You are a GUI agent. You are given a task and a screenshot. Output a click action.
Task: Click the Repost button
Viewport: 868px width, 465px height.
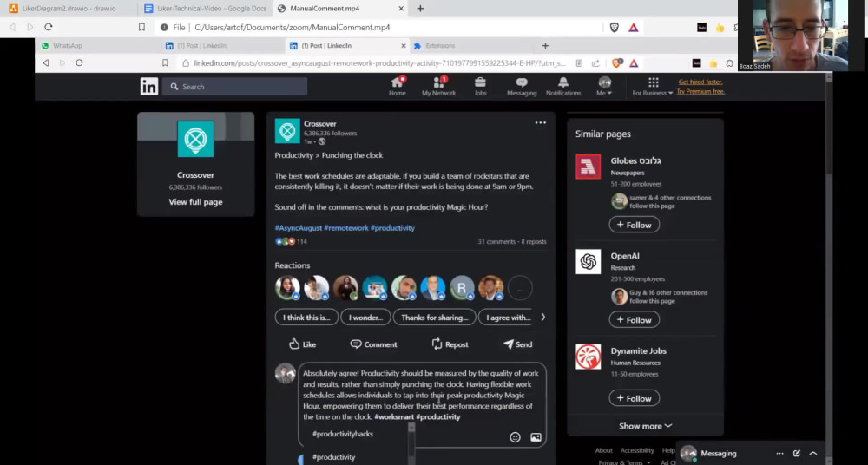(x=450, y=344)
